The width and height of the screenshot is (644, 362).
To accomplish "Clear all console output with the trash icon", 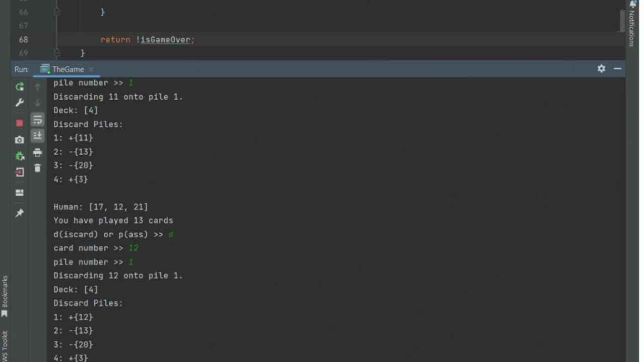I will click(x=37, y=168).
